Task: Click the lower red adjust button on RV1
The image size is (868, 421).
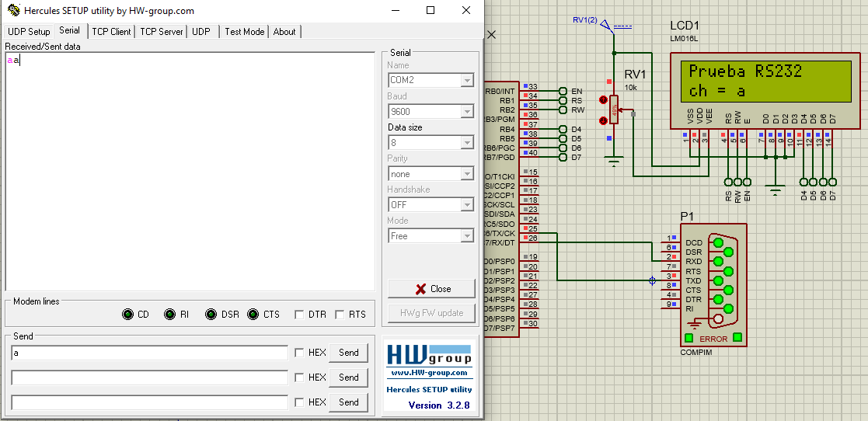Action: 603,120
